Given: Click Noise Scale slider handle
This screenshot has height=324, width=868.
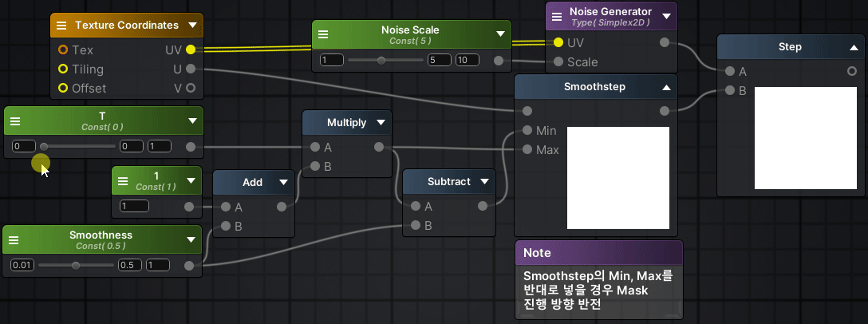Looking at the screenshot, I should 381,61.
